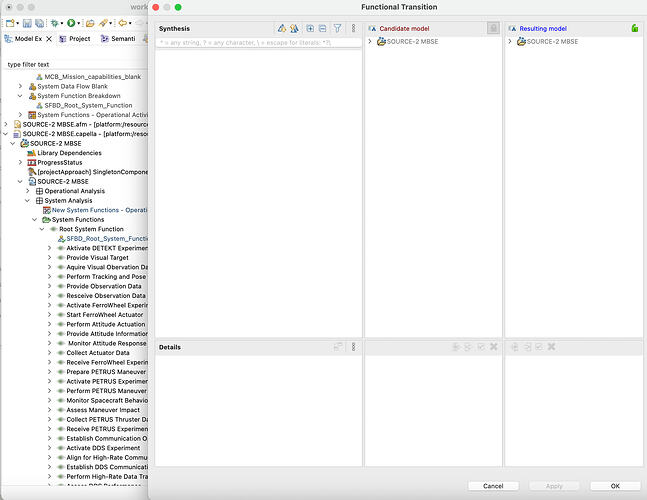The width and height of the screenshot is (647, 500).
Task: Click the OK button
Action: [615, 486]
